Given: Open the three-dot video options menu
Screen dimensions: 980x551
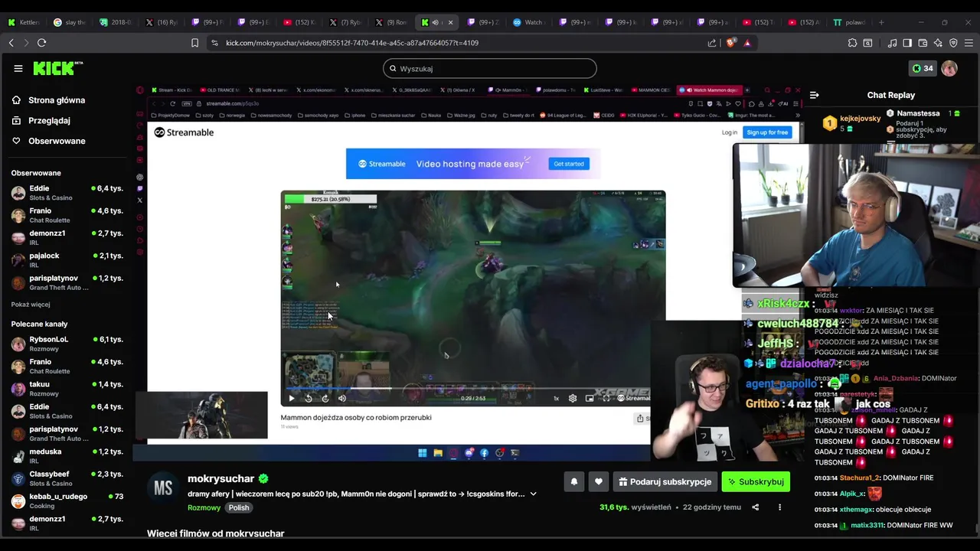Looking at the screenshot, I should tap(779, 507).
